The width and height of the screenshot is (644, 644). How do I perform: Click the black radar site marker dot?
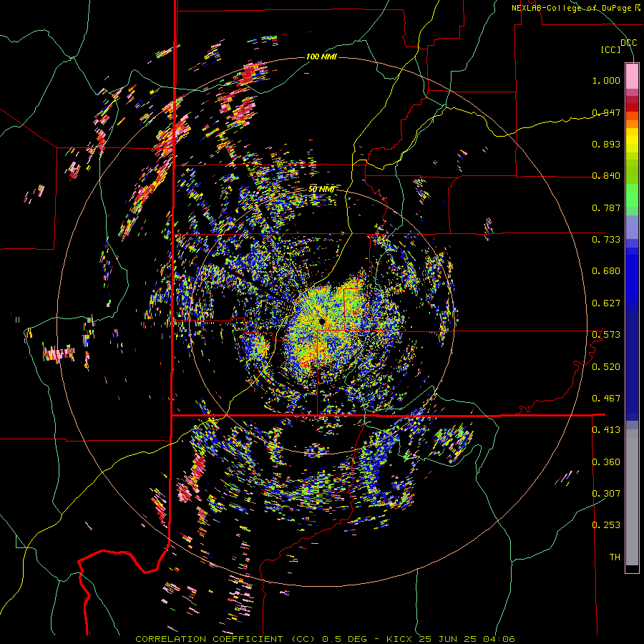[322, 321]
